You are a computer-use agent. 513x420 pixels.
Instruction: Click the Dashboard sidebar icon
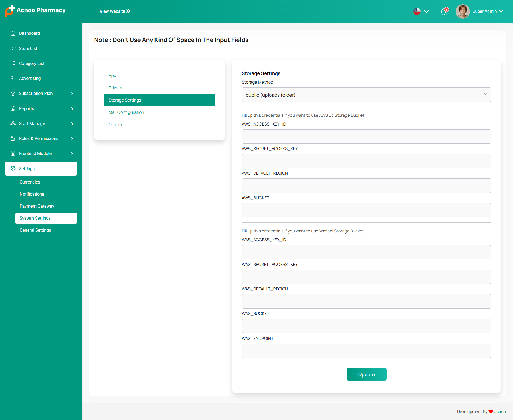pyautogui.click(x=13, y=33)
